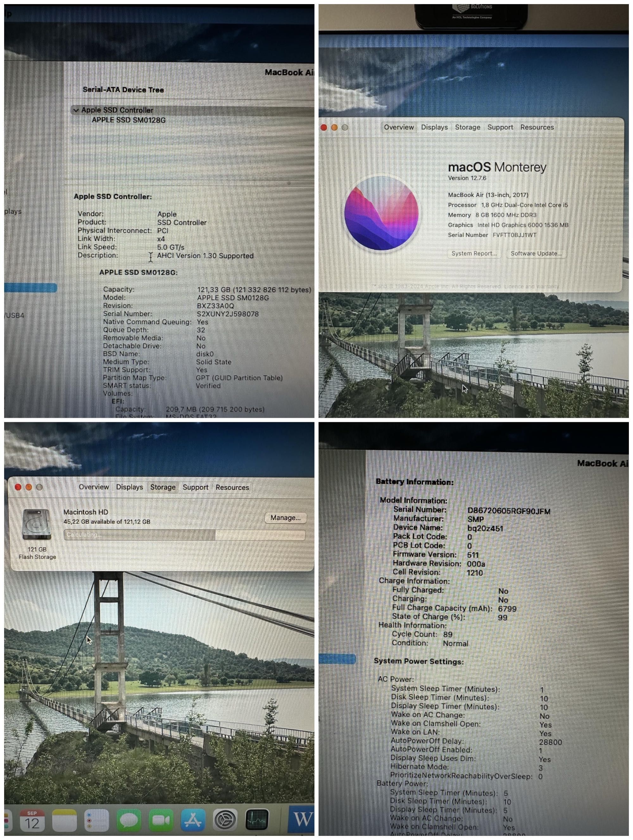Collapse the Apple SSD Controller tree node

click(x=76, y=110)
